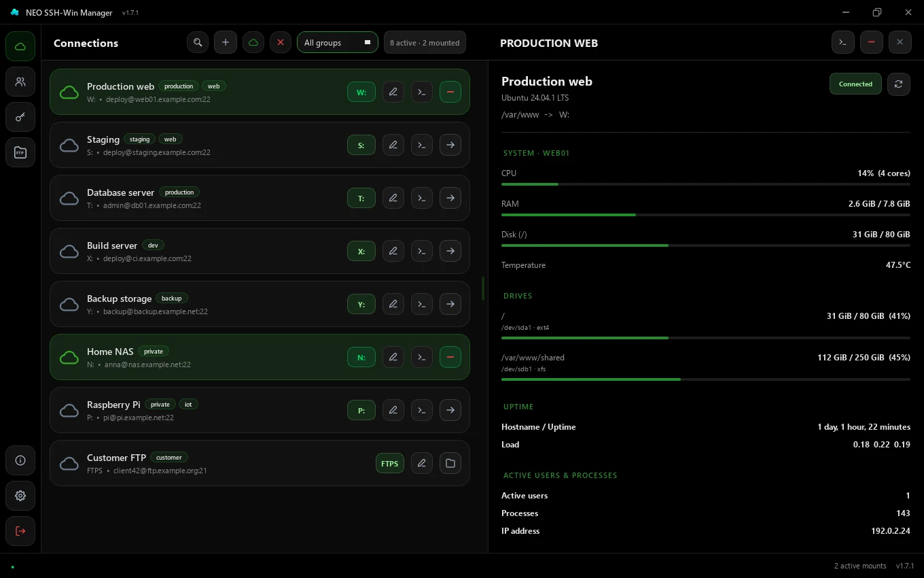Expand the All groups filter dropdown
The width and height of the screenshot is (924, 578).
click(337, 42)
